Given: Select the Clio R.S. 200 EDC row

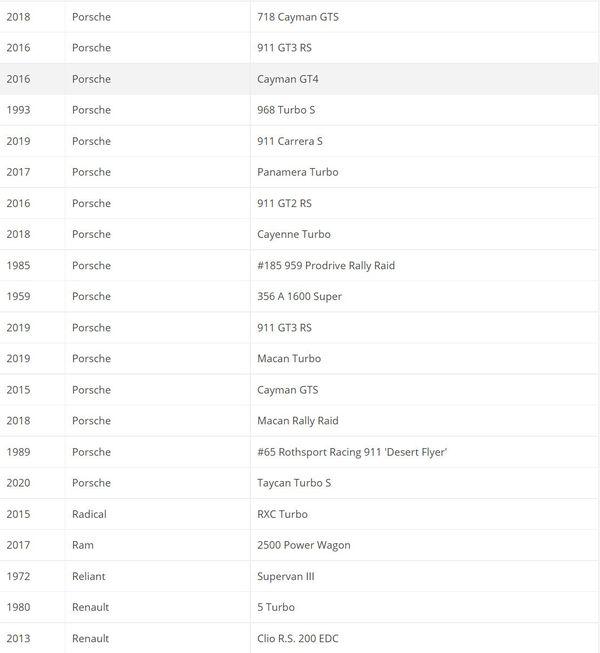Looking at the screenshot, I should (x=299, y=638).
